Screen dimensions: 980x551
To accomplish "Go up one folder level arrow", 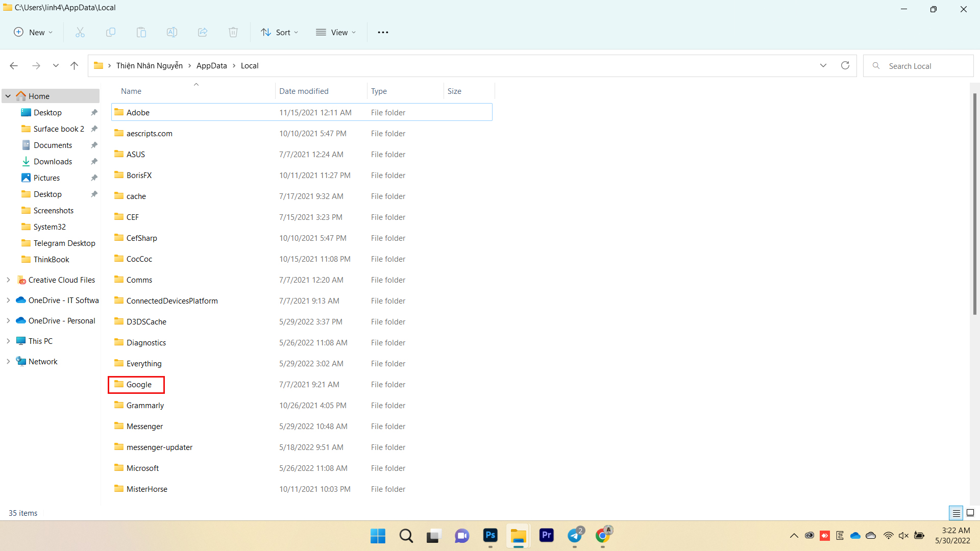I will (x=74, y=66).
